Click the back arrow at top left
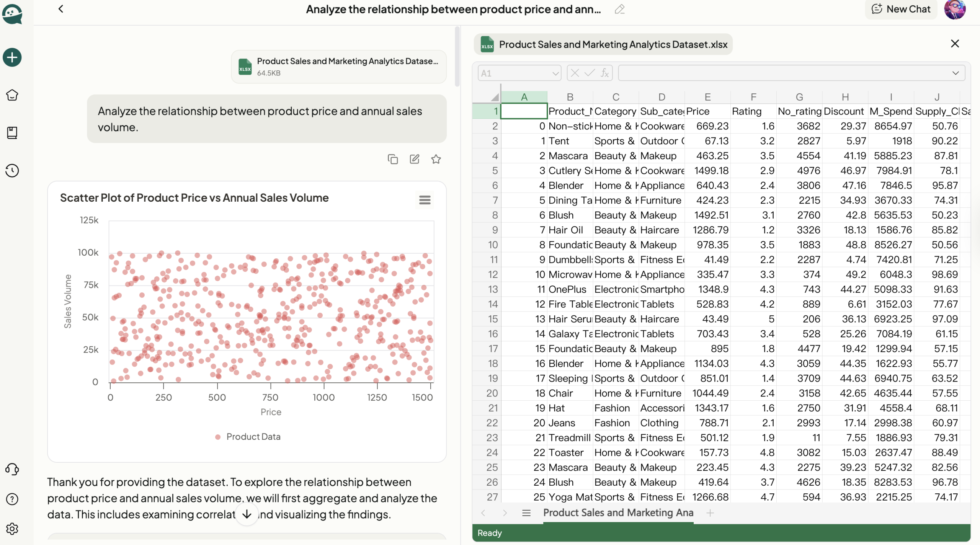 61,9
